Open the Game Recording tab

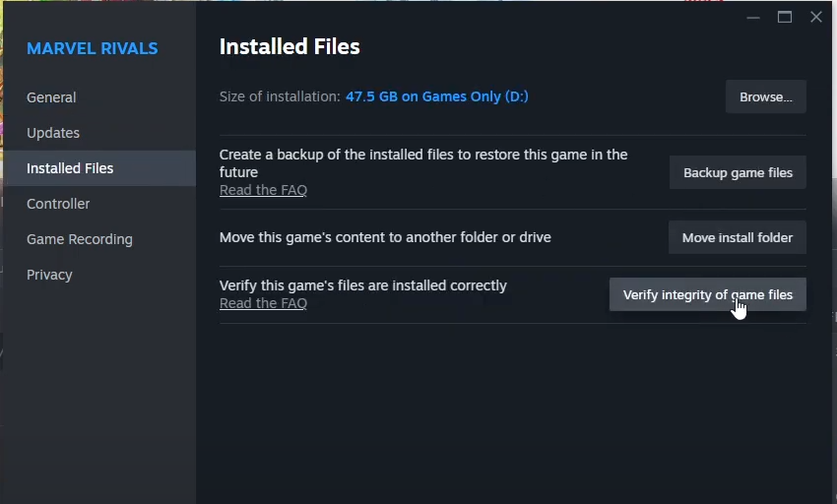80,239
